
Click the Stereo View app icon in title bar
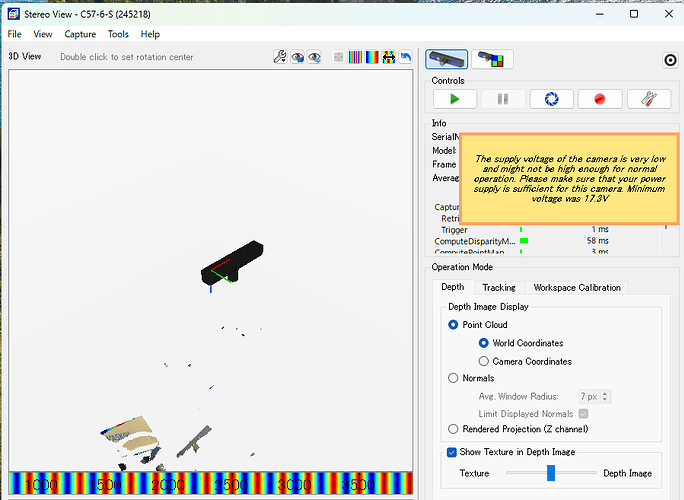[14, 14]
